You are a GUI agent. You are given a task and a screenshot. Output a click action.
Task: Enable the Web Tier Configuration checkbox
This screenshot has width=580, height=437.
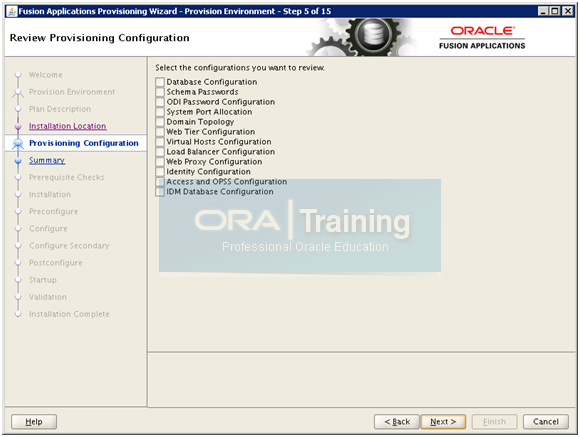pos(160,132)
